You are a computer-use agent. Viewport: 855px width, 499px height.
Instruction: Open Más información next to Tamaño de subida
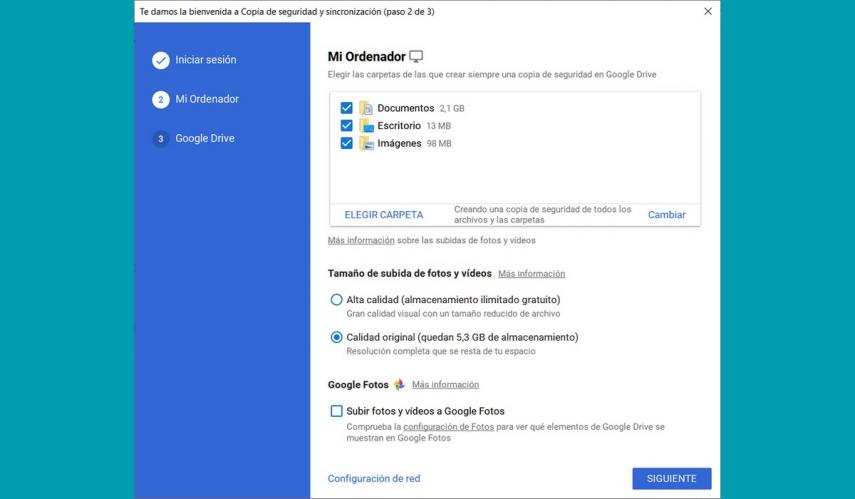[x=532, y=274]
